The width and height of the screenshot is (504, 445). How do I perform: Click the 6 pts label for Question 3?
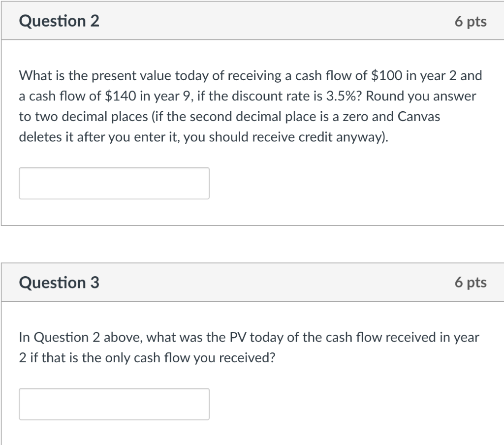tap(471, 282)
